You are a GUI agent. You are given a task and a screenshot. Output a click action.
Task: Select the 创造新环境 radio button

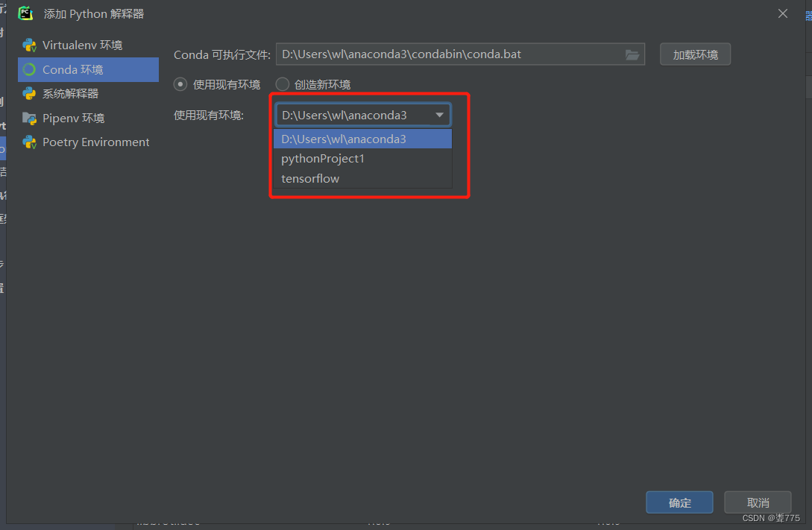(x=283, y=84)
